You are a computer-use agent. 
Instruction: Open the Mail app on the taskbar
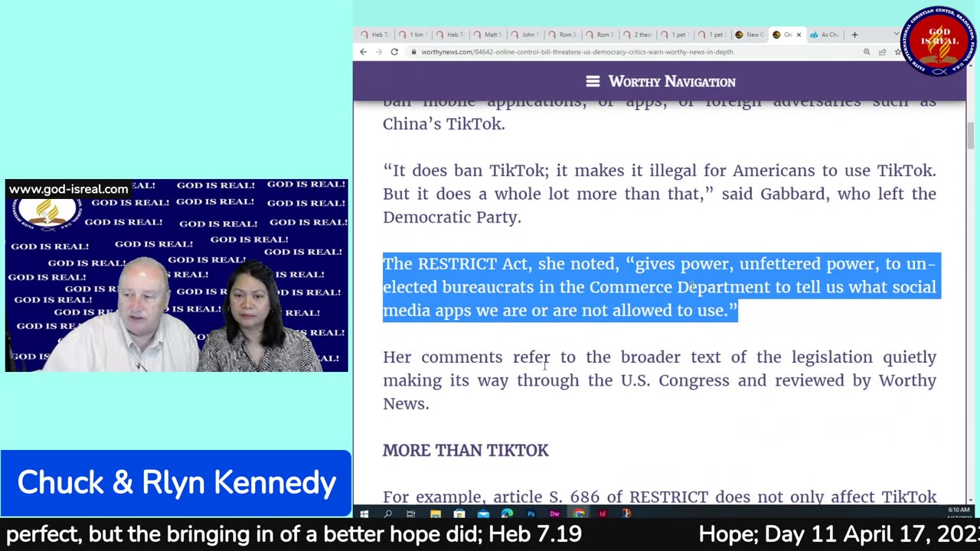483,514
